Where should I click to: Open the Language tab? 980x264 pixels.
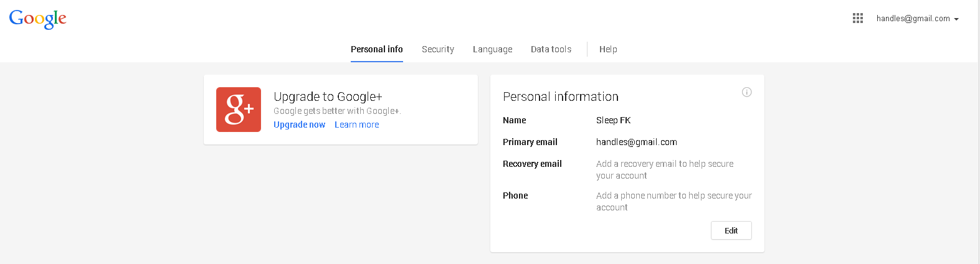point(492,49)
